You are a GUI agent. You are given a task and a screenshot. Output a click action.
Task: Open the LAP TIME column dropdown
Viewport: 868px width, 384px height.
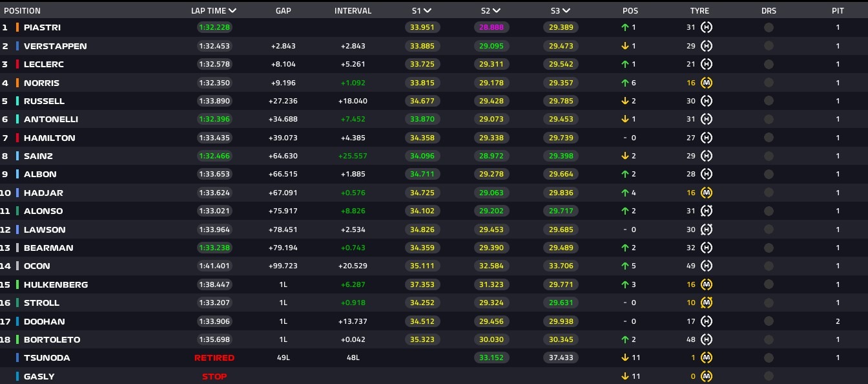click(232, 10)
